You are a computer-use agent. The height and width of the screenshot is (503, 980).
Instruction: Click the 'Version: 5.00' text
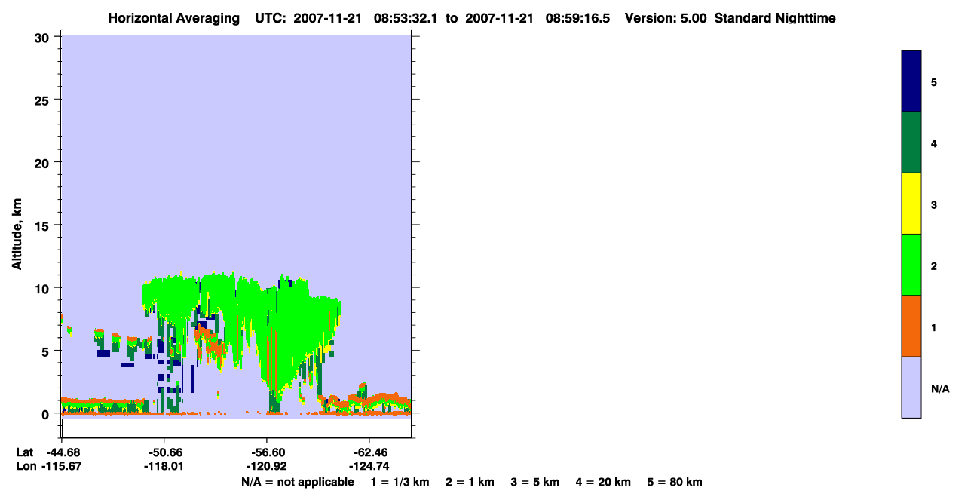(x=666, y=18)
